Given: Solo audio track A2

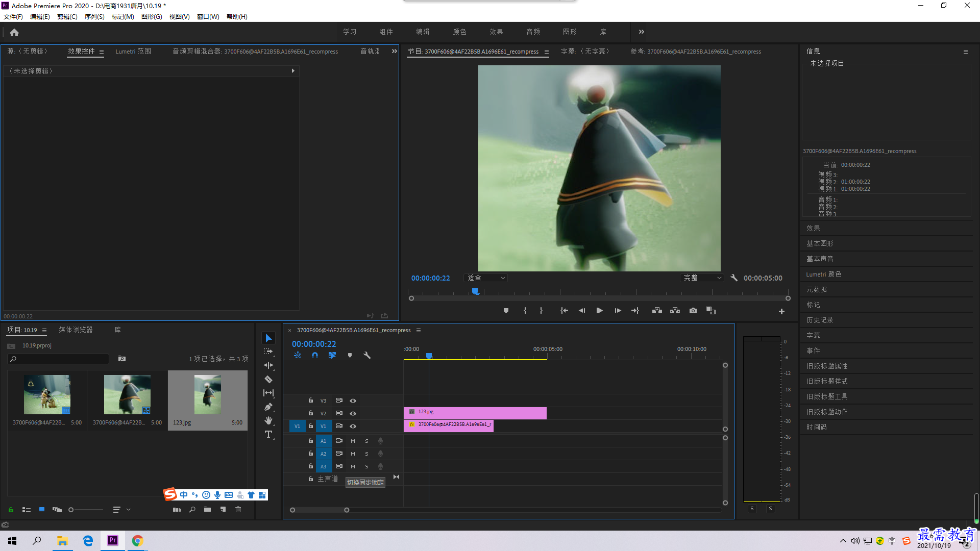Looking at the screenshot, I should [366, 454].
